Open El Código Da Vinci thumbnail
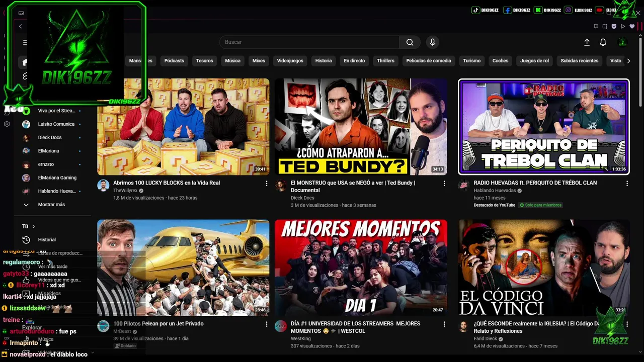This screenshot has width=644, height=362. click(x=544, y=267)
